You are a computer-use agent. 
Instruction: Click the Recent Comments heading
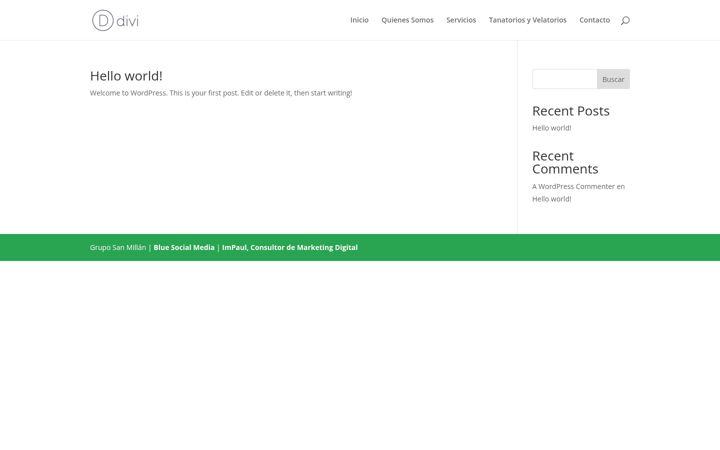tap(565, 163)
